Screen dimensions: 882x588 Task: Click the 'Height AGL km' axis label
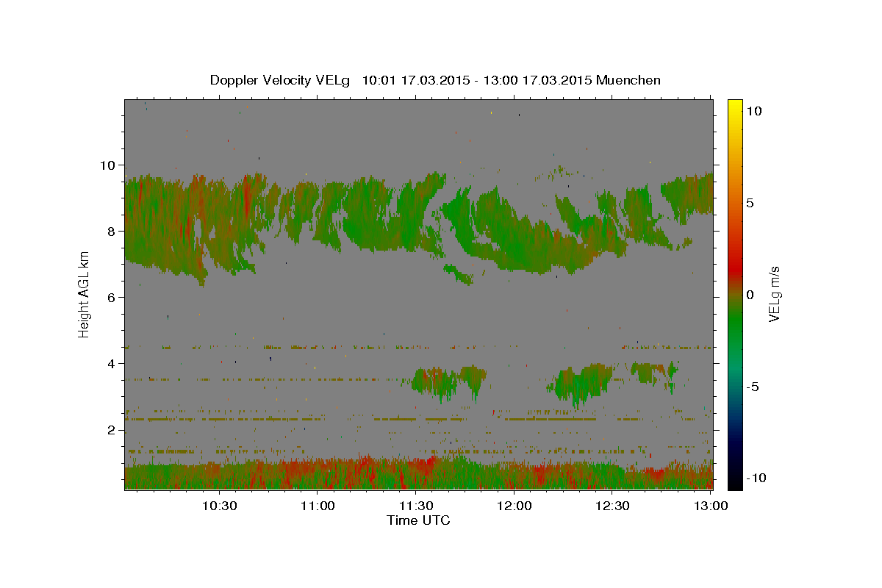coord(84,294)
